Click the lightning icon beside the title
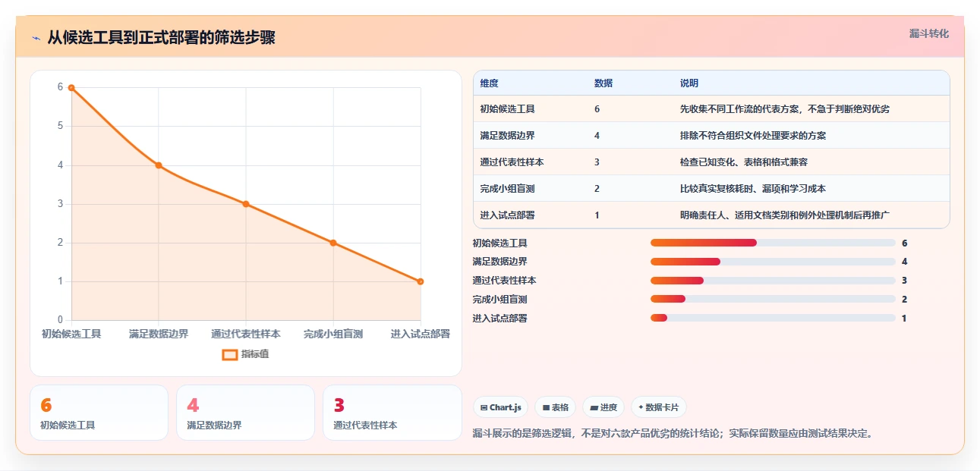The width and height of the screenshot is (980, 471). pos(36,38)
